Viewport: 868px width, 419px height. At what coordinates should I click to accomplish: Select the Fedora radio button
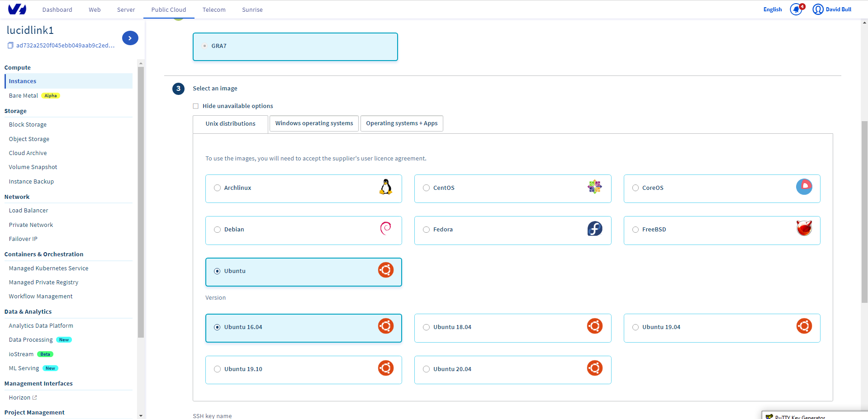point(426,230)
